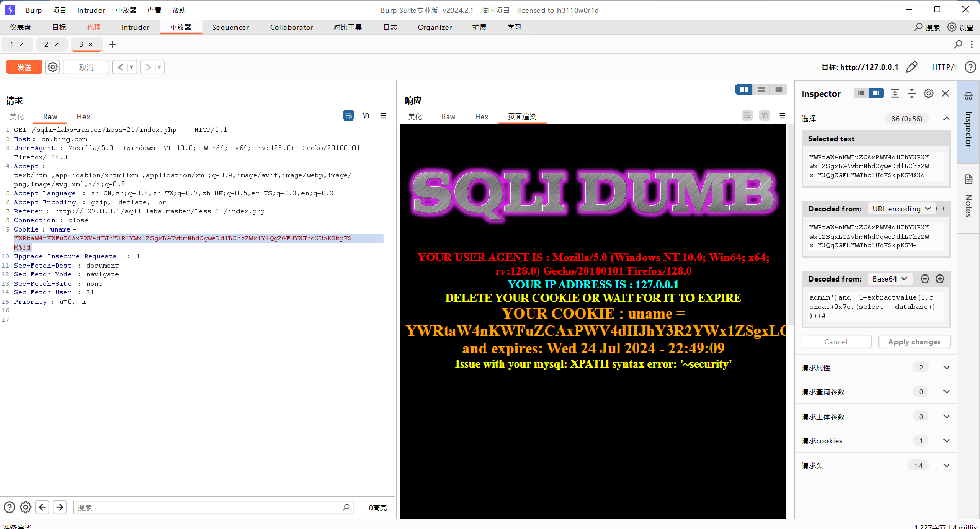Select top-bottom split layout
The width and height of the screenshot is (980, 529).
point(762,89)
